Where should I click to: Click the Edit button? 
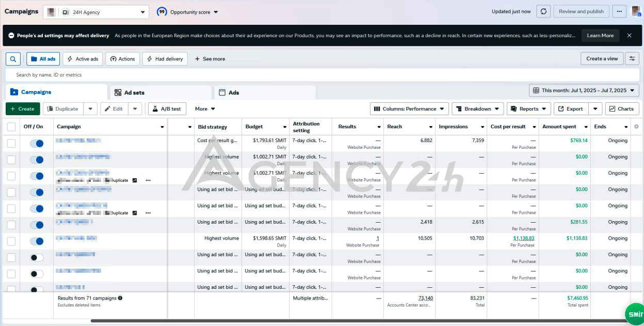114,109
